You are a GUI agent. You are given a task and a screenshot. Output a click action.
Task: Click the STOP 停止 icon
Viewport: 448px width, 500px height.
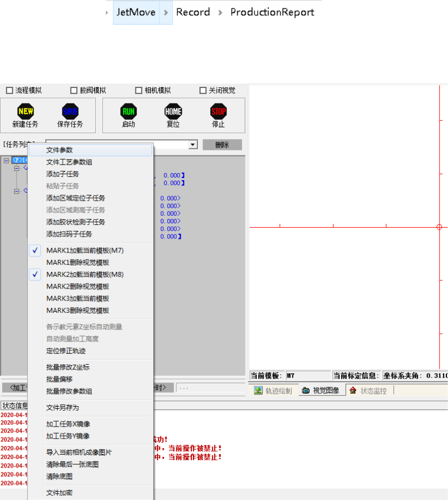tap(218, 111)
